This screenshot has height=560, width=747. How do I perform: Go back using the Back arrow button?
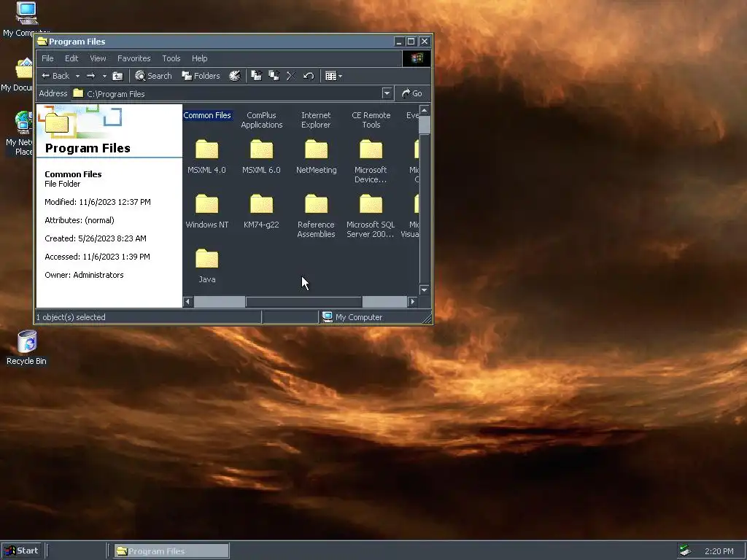[x=55, y=76]
